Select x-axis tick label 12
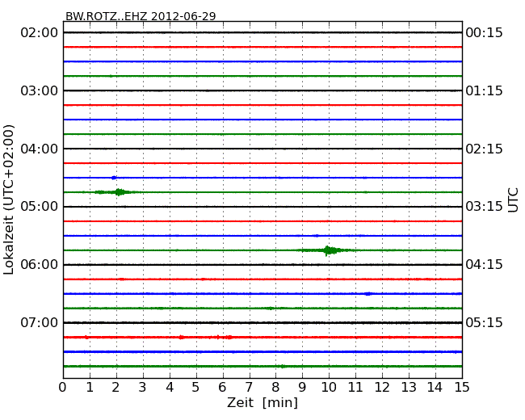Viewport: 525px width, 420px height. pos(382,388)
